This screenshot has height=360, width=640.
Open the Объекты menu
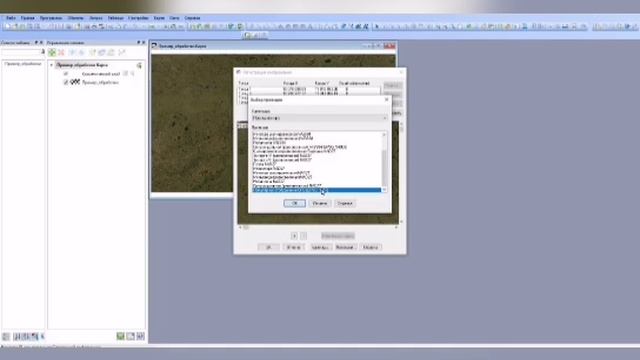point(76,18)
